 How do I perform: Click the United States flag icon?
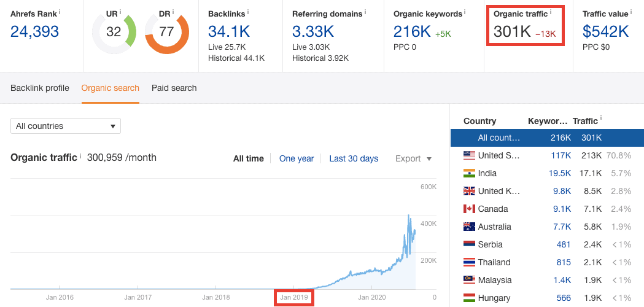pos(470,155)
